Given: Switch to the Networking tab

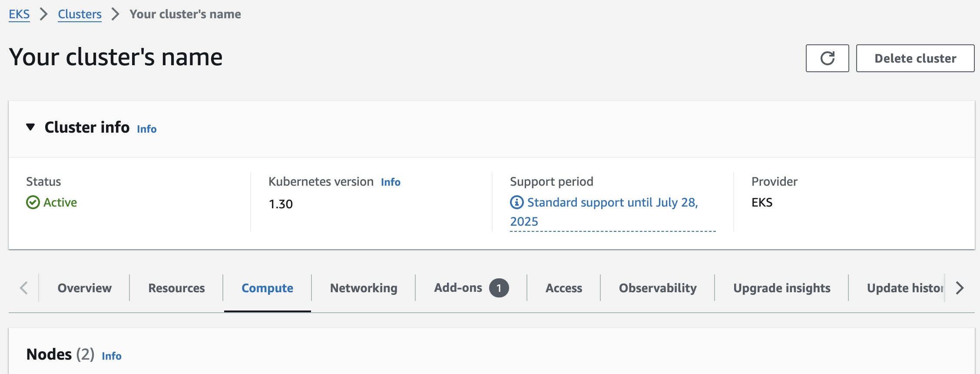Looking at the screenshot, I should [363, 288].
